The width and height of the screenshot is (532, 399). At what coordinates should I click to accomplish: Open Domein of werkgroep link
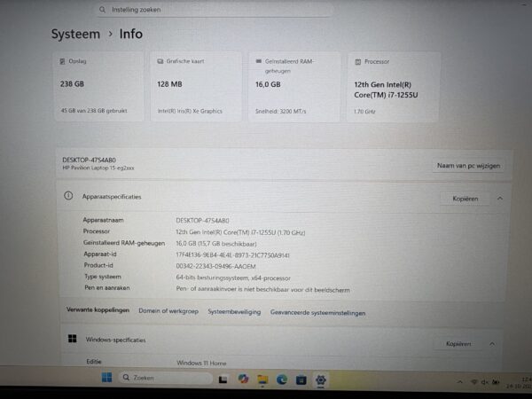pyautogui.click(x=168, y=311)
